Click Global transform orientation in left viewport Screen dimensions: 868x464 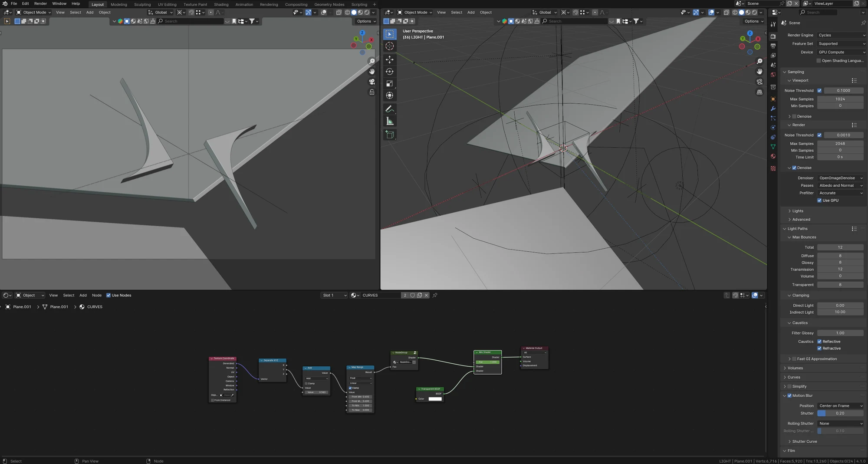(161, 13)
